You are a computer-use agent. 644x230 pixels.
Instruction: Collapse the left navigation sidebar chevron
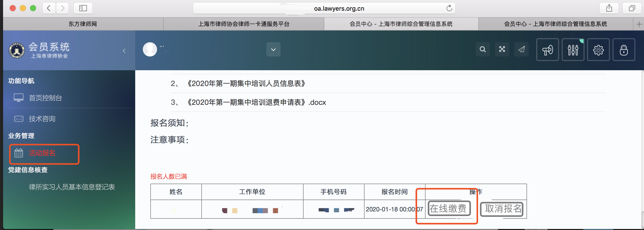tap(124, 51)
